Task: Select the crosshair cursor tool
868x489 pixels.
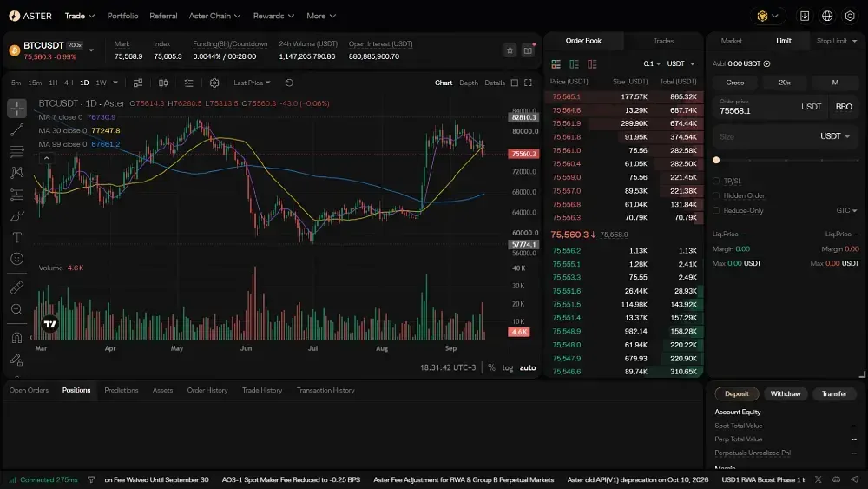Action: coord(17,109)
